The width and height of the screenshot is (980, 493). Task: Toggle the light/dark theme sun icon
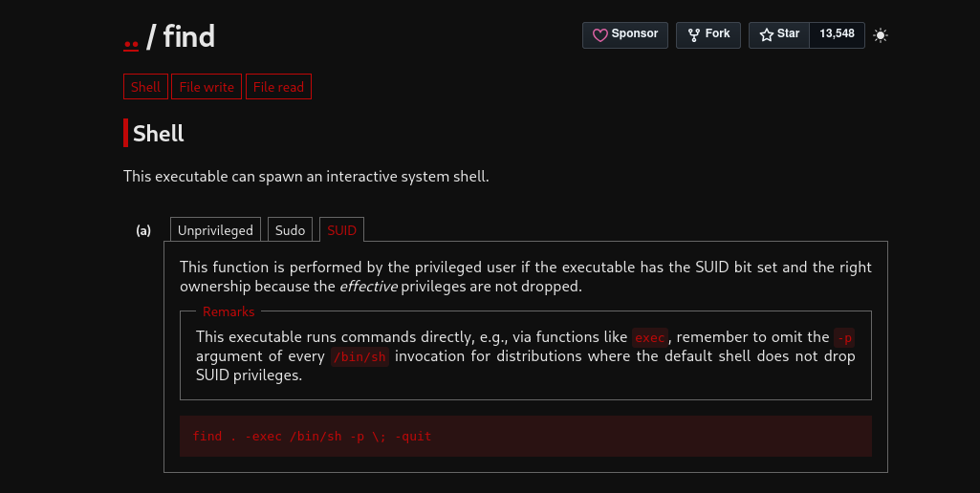tap(880, 35)
